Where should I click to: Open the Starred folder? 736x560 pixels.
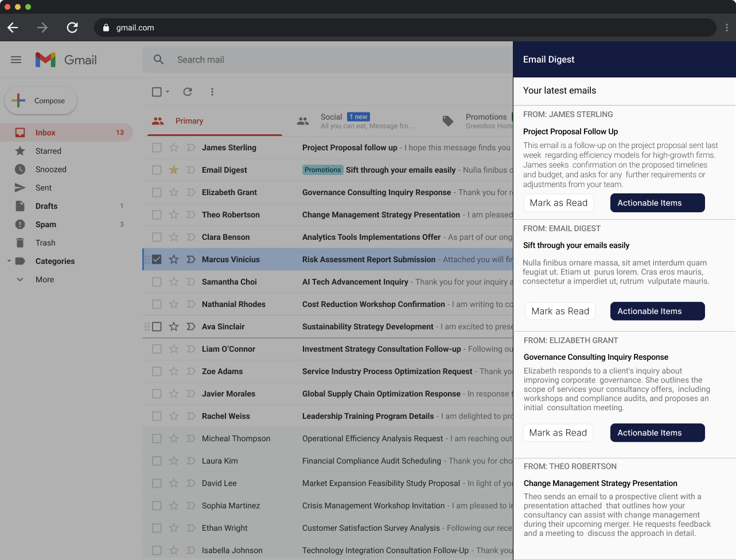pyautogui.click(x=67, y=151)
